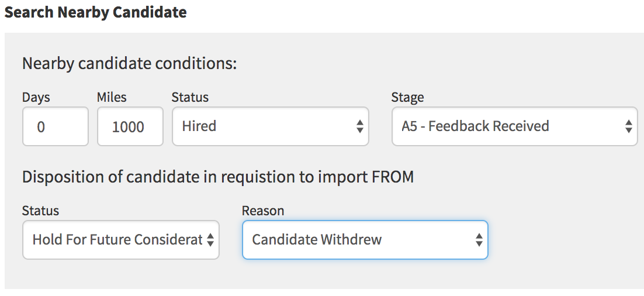The image size is (644, 296).
Task: Click the arrows on the Reason dropdown
Action: click(x=479, y=240)
